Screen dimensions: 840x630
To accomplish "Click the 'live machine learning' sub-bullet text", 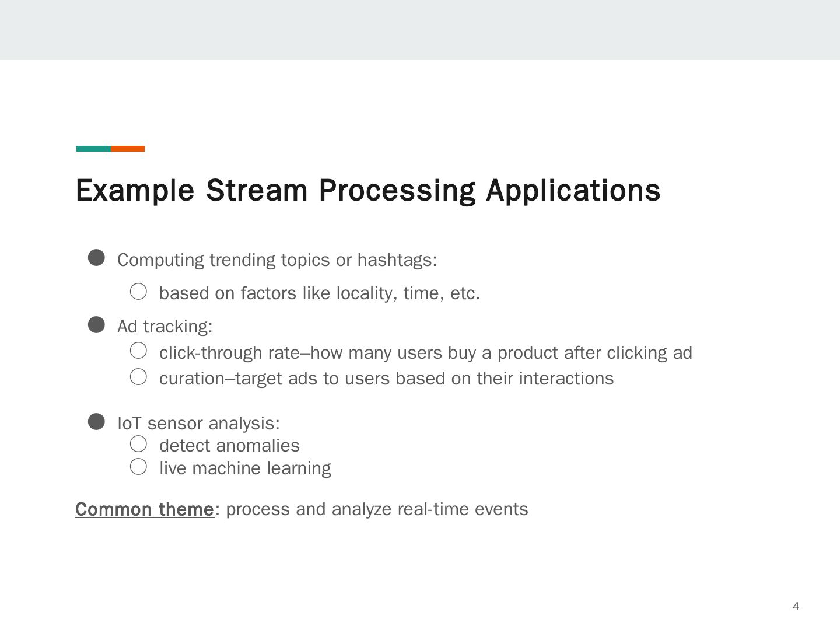I will (x=245, y=468).
